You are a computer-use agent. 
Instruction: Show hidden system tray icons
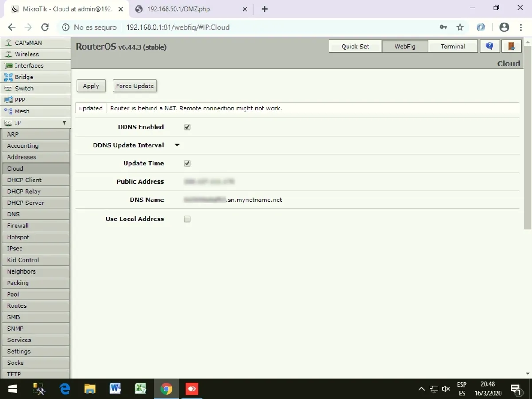[x=421, y=389]
